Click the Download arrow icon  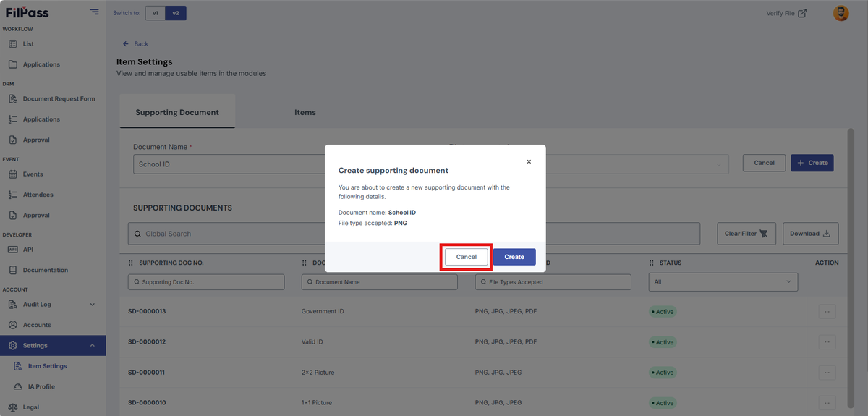click(827, 234)
